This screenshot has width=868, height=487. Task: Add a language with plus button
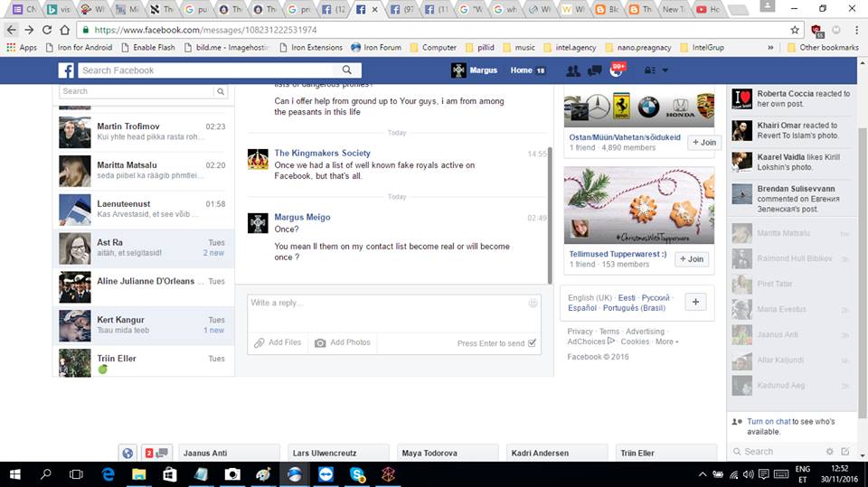tap(695, 302)
